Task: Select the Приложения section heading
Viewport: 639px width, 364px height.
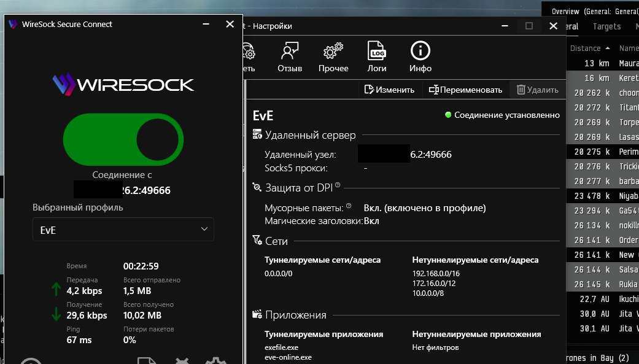Action: pos(295,315)
